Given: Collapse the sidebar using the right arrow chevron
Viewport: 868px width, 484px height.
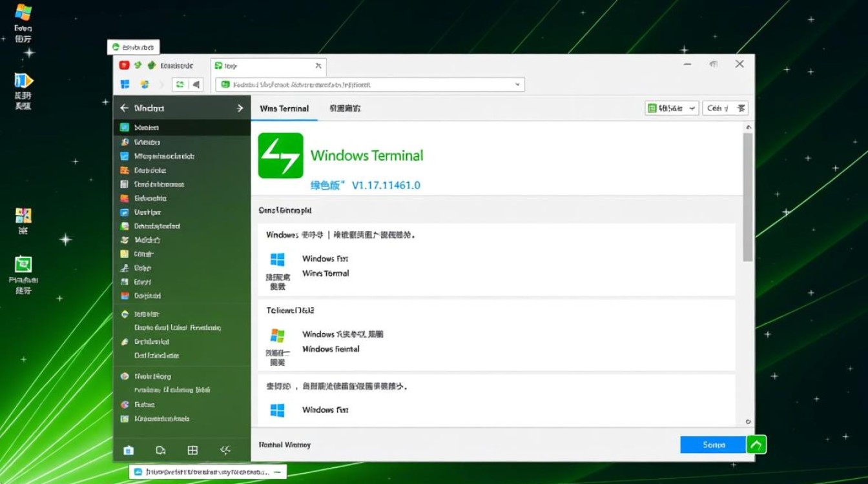Looking at the screenshot, I should coord(239,108).
